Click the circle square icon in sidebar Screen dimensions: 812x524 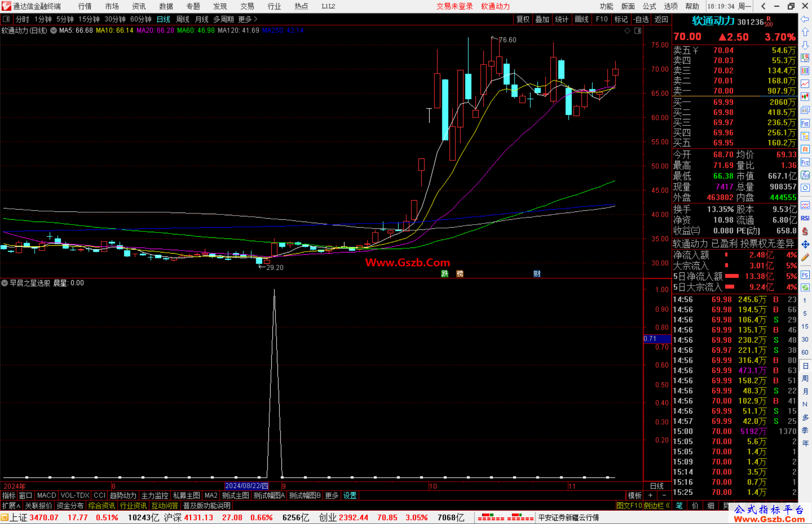click(x=805, y=188)
